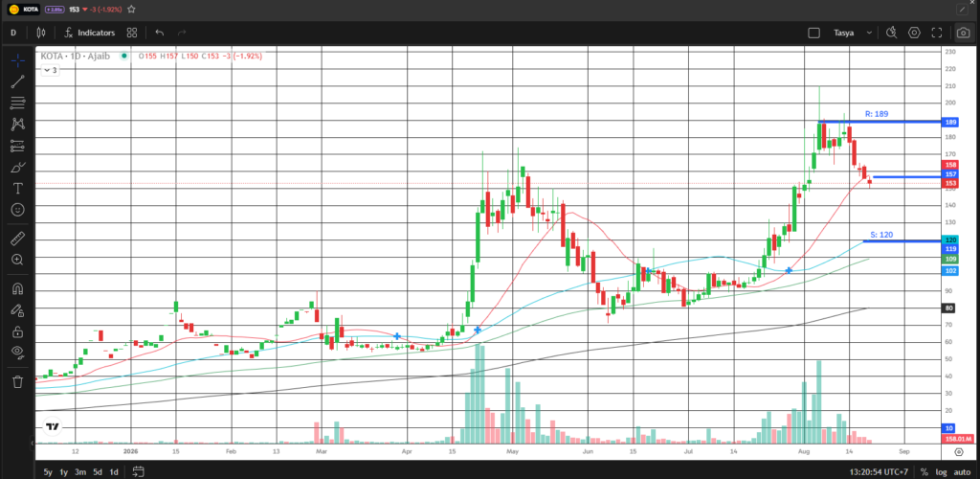980x479 pixels.
Task: Select the S: 120 support line label
Action: click(x=881, y=235)
